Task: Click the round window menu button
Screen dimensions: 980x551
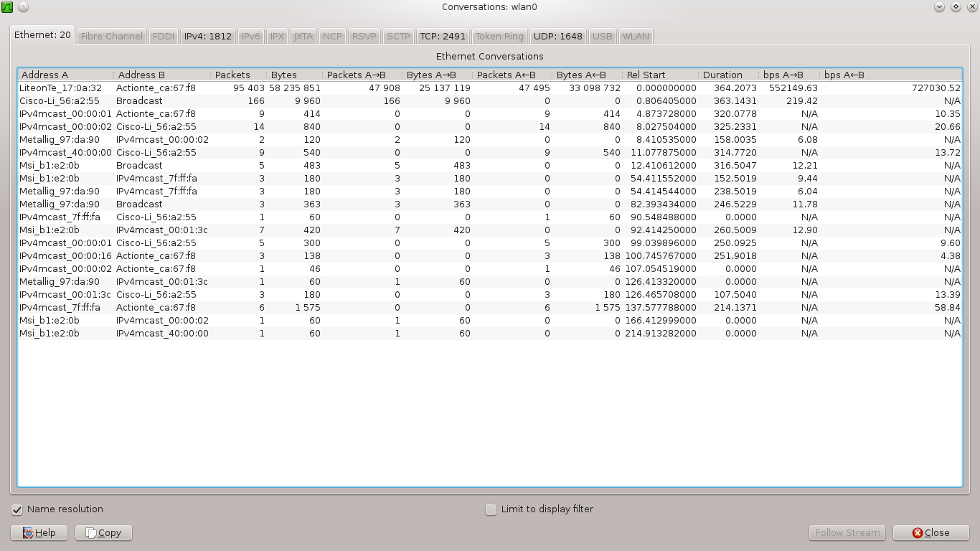Action: pos(23,7)
